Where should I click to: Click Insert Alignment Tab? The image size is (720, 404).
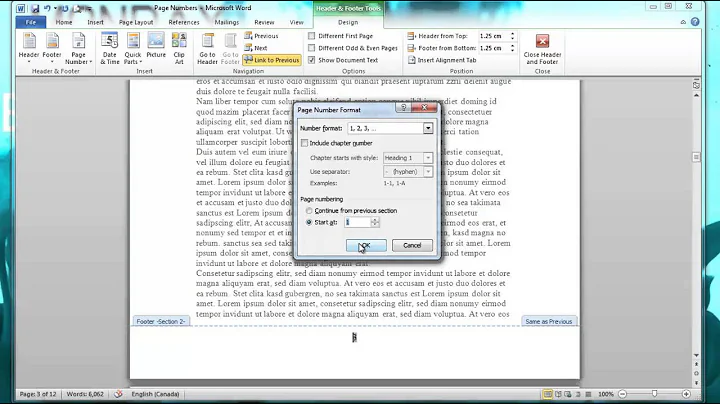[442, 60]
